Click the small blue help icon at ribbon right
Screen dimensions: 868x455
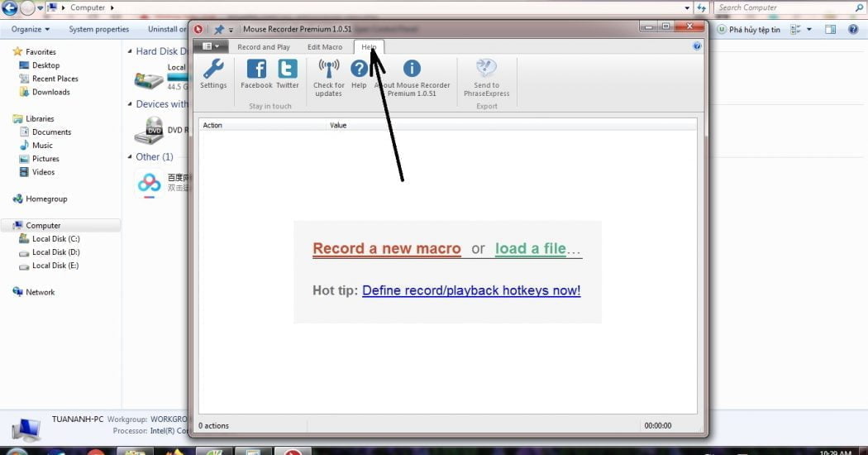click(x=697, y=46)
